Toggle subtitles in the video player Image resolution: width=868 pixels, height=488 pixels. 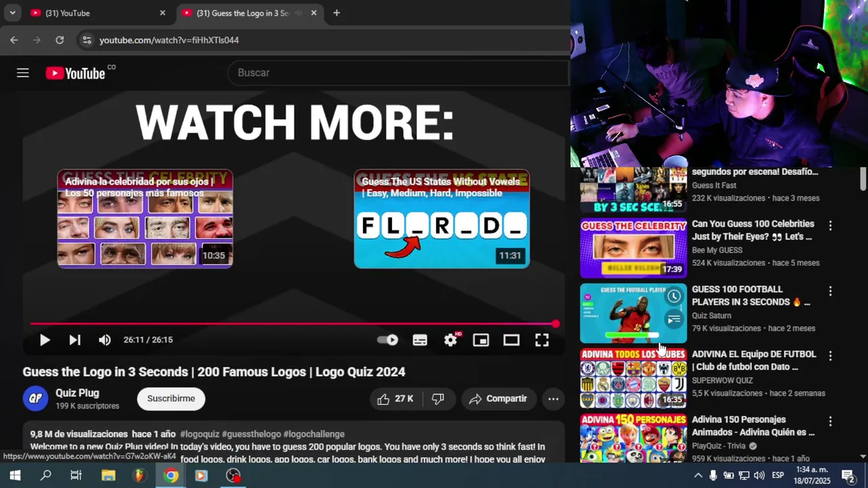point(420,340)
